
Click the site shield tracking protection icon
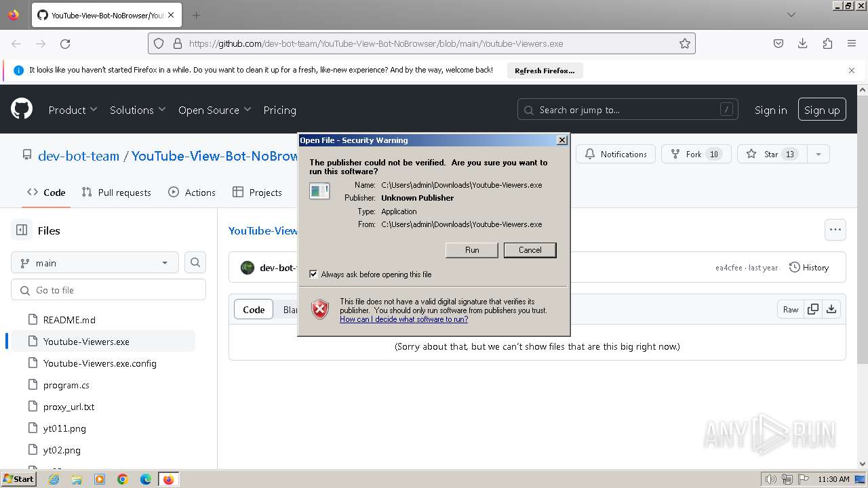[159, 43]
